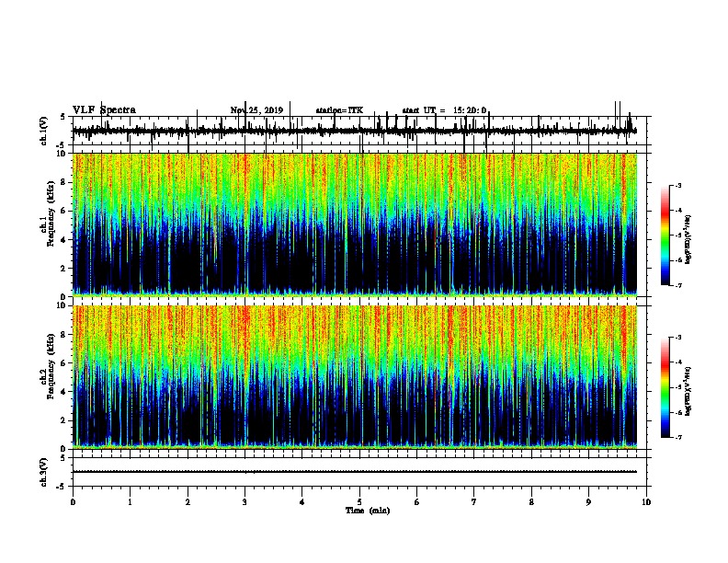Click the time axis tick label "7"
This screenshot has width=728, height=563.
click(x=474, y=502)
